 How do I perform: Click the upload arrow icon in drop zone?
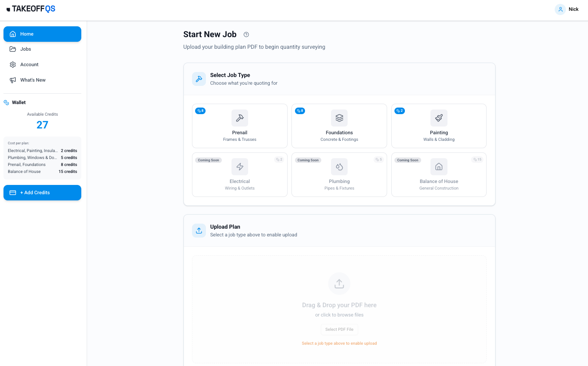click(x=339, y=284)
